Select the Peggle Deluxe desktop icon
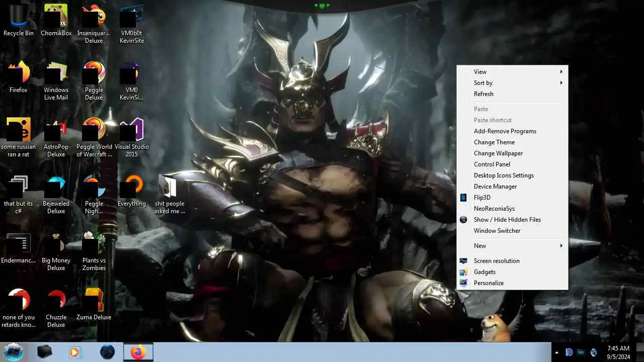Viewport: 644px width, 362px height. click(x=94, y=80)
